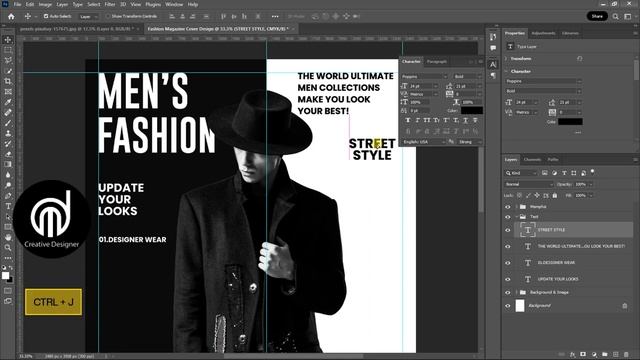Image resolution: width=640 pixels, height=360 pixels.
Task: Hide the 01.DESIGNER WEAR layer
Action: (x=508, y=263)
